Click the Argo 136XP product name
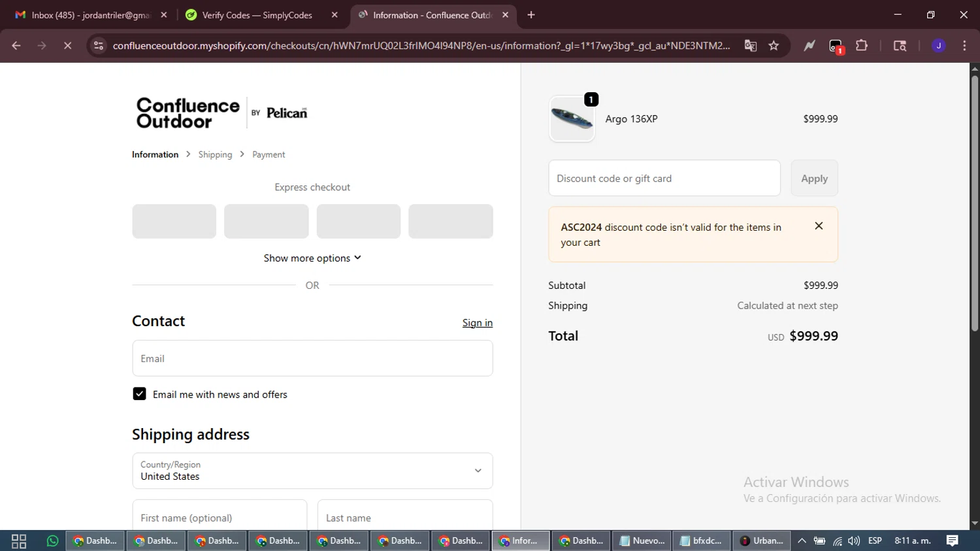Screen dimensions: 980x551 tap(631, 119)
